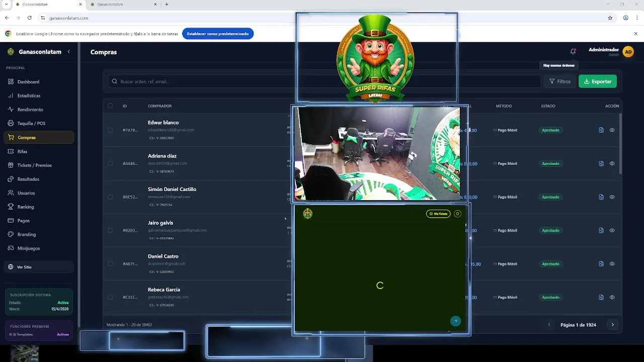The height and width of the screenshot is (362, 644).
Task: View Edwar blanco order with eye icon
Action: click(612, 130)
